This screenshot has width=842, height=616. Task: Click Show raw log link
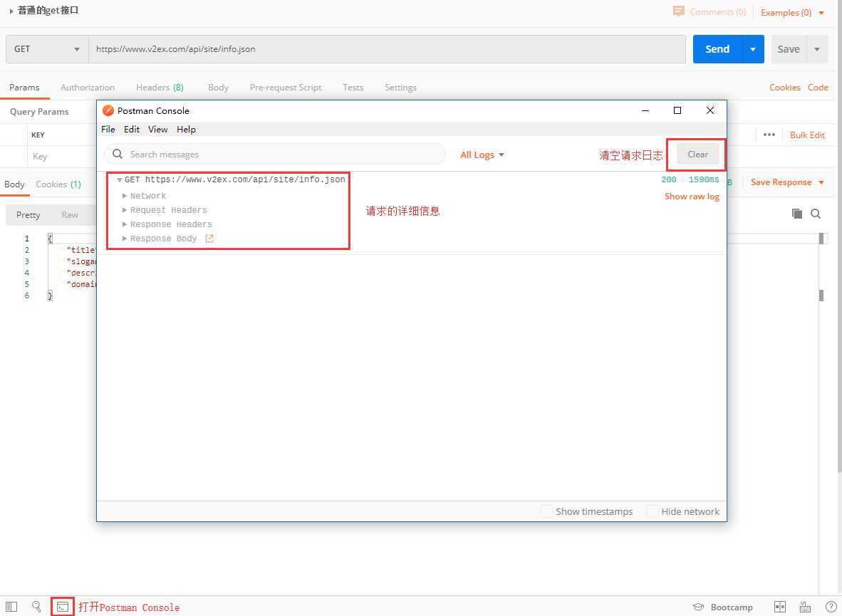[692, 196]
